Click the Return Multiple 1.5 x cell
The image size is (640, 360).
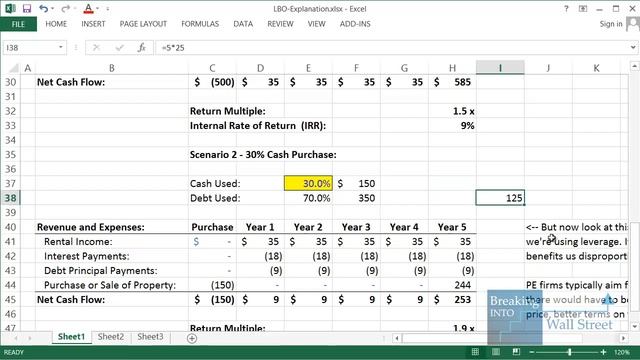(x=452, y=111)
